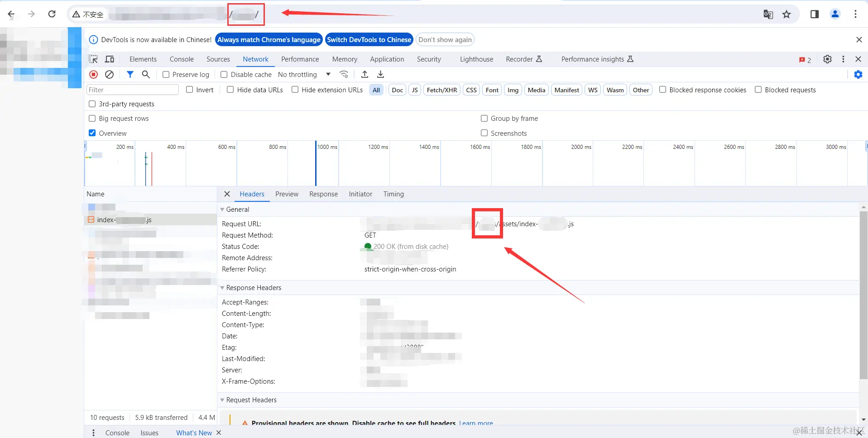This screenshot has height=438, width=868.
Task: Show the 2 issues indicator
Action: (805, 60)
